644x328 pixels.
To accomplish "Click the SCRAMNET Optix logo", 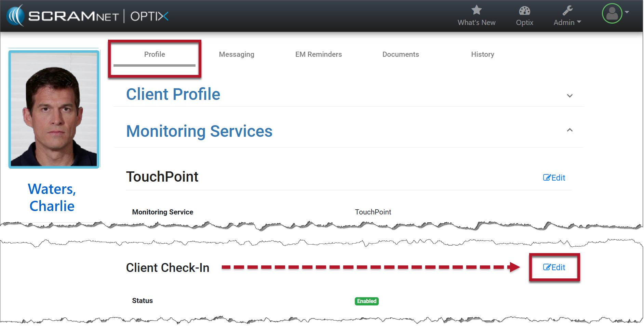I will (x=88, y=16).
